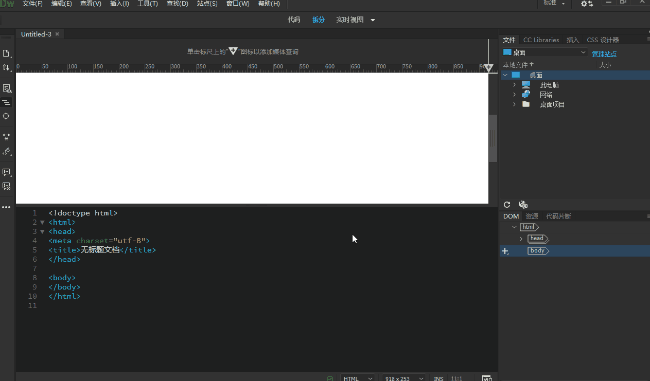Image resolution: width=650 pixels, height=381 pixels.
Task: Click the blue 桌面 desktop icon in tree
Action: point(516,75)
